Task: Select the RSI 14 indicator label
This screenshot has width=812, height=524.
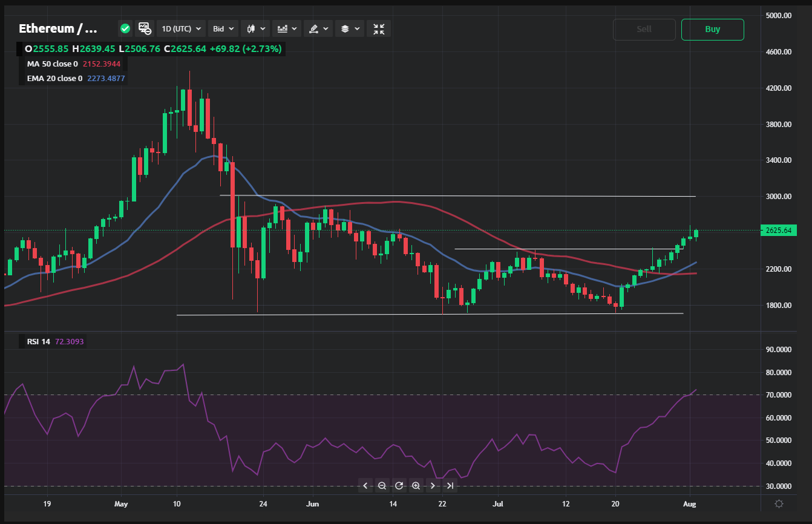Action: click(38, 342)
